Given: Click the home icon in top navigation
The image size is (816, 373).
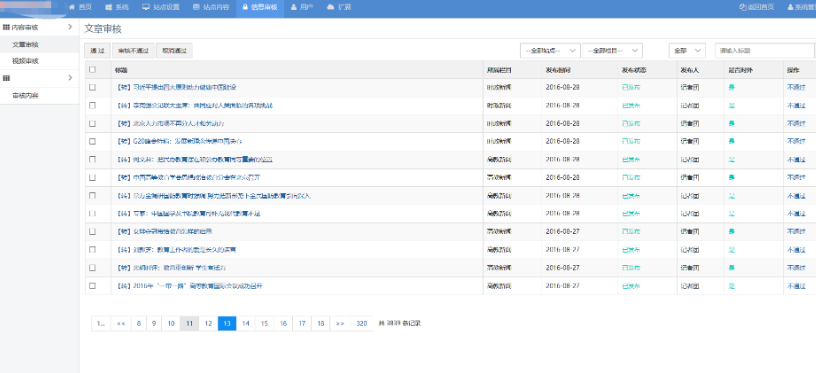Looking at the screenshot, I should pos(72,7).
